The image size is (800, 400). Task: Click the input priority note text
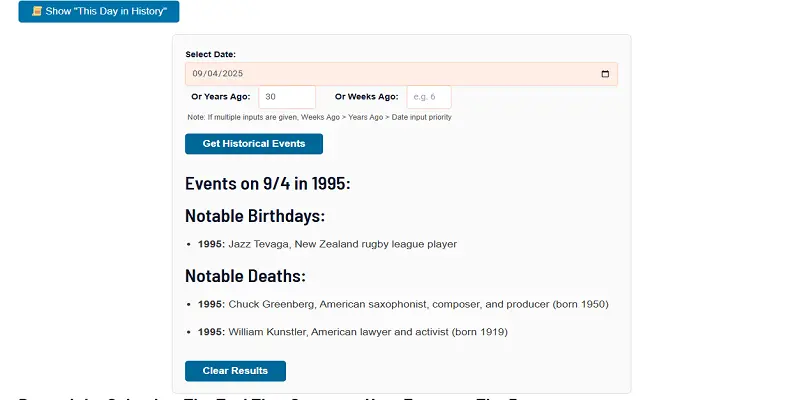(x=319, y=117)
